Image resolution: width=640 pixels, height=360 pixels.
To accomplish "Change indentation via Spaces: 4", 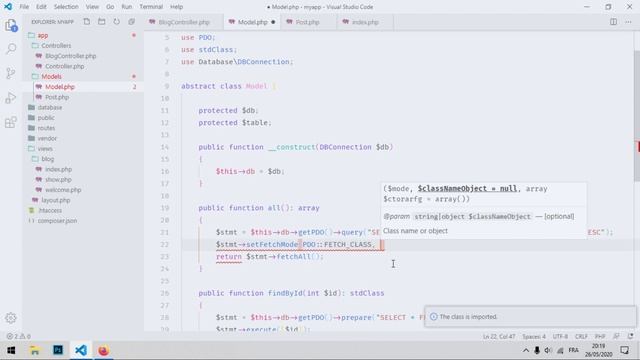I will tap(534, 336).
